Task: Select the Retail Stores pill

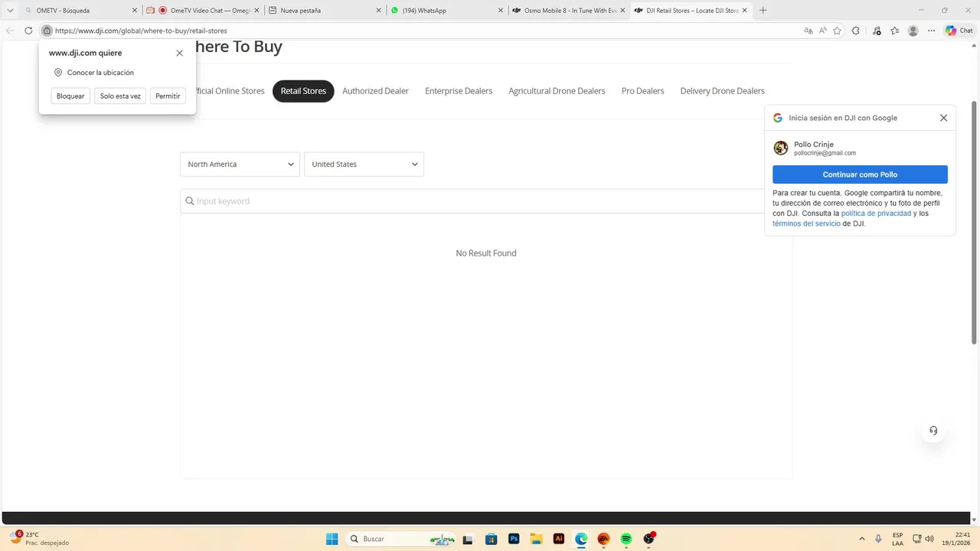Action: click(x=303, y=91)
